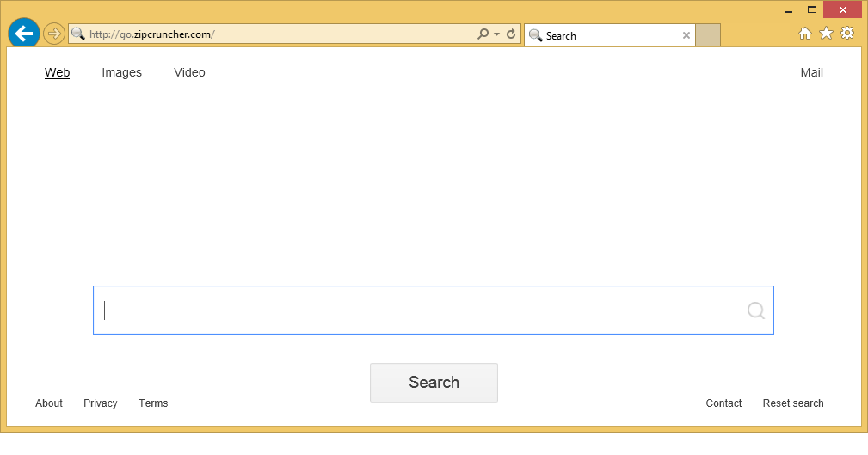Select the Web search category

[x=57, y=72]
